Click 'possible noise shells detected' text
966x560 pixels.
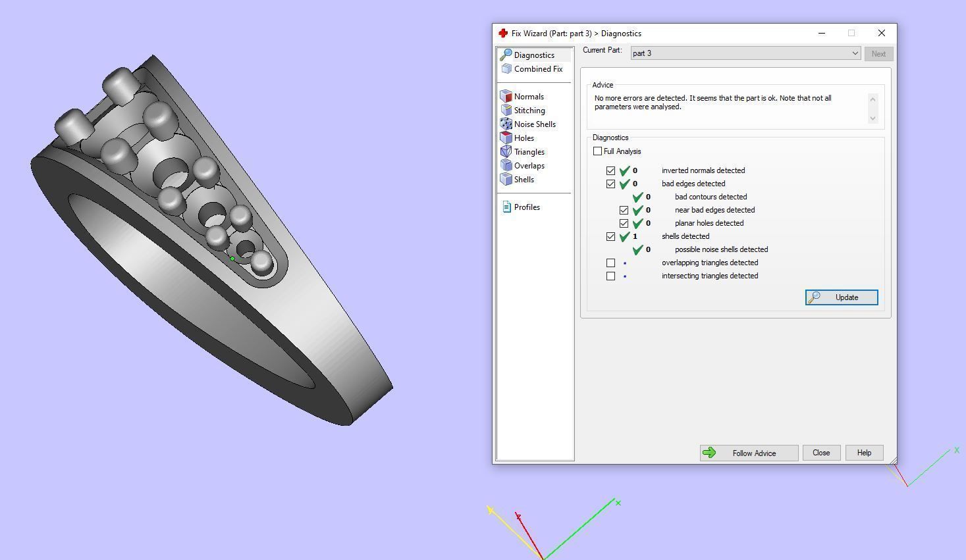pyautogui.click(x=721, y=249)
